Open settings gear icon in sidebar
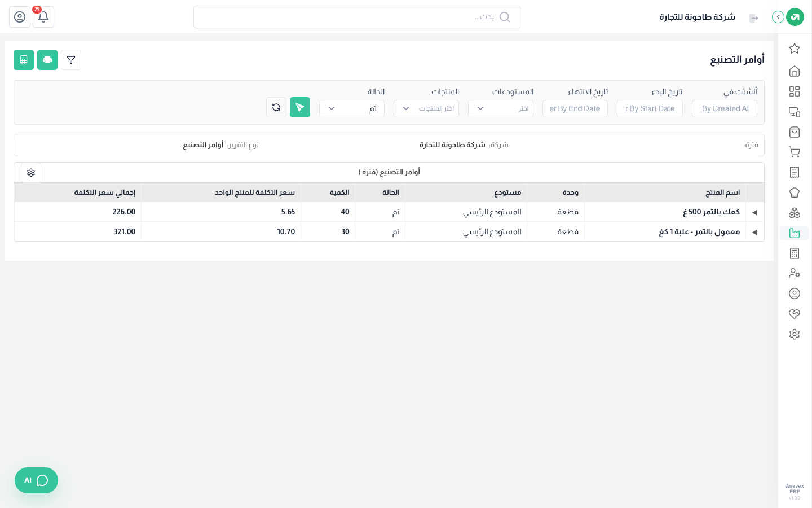The width and height of the screenshot is (812, 508). point(795,334)
